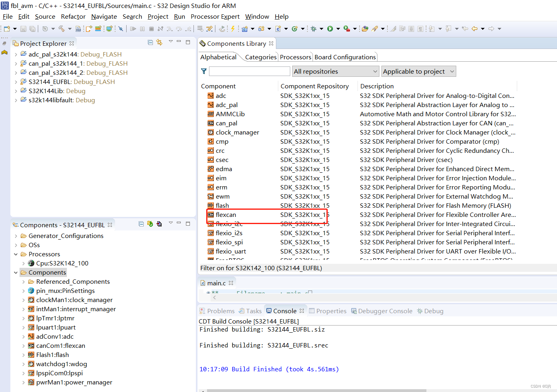Image resolution: width=557 pixels, height=392 pixels.
Task: Switch to the Problems tab
Action: click(217, 311)
